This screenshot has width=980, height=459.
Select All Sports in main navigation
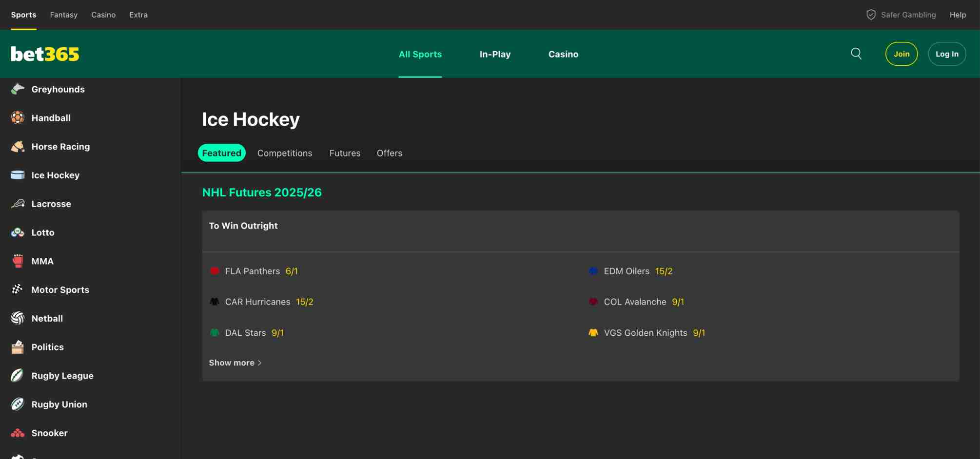pos(420,54)
